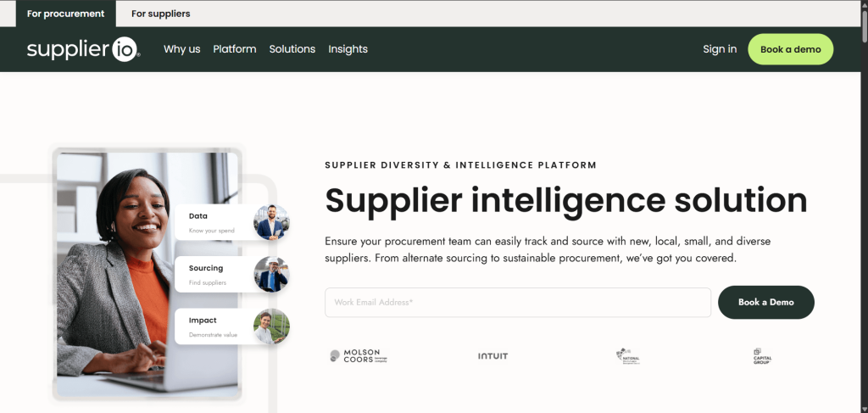Open the Why us menu
This screenshot has width=868, height=413.
pyautogui.click(x=181, y=49)
